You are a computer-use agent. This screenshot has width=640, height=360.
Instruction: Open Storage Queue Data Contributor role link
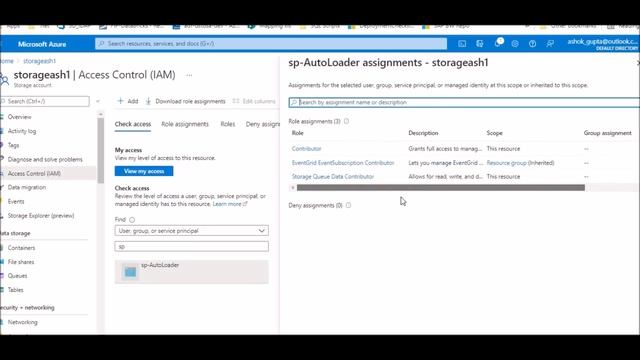(333, 177)
